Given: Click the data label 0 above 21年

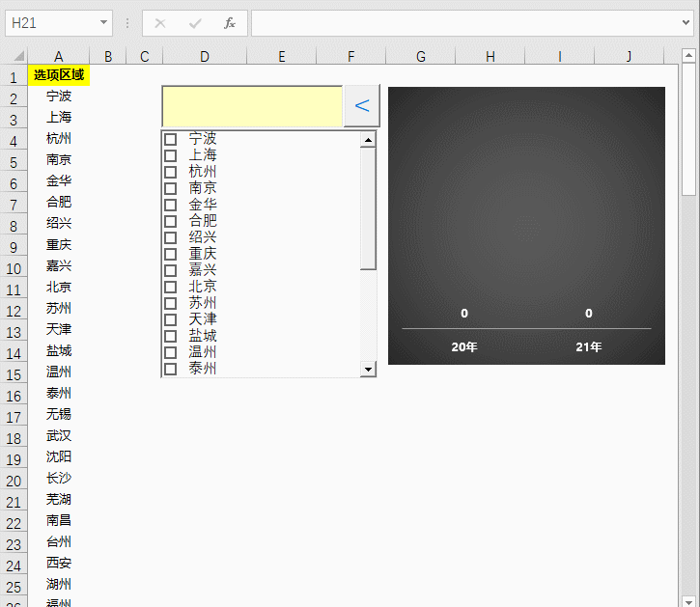Looking at the screenshot, I should (588, 314).
